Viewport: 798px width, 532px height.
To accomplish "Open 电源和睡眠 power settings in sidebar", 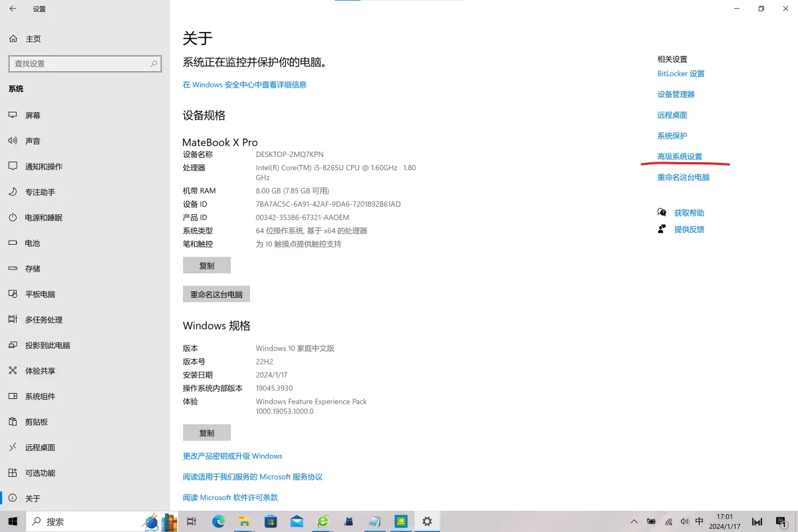I will (85, 217).
